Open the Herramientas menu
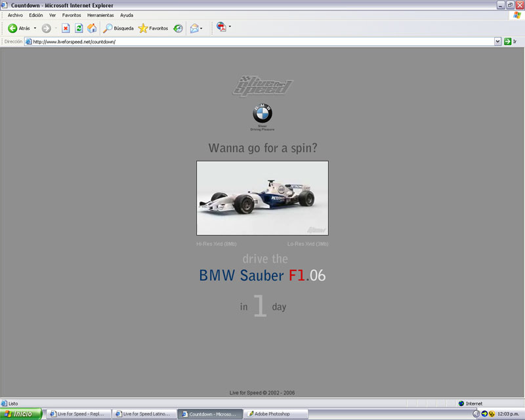Screen dimensions: 525x420 coord(100,15)
